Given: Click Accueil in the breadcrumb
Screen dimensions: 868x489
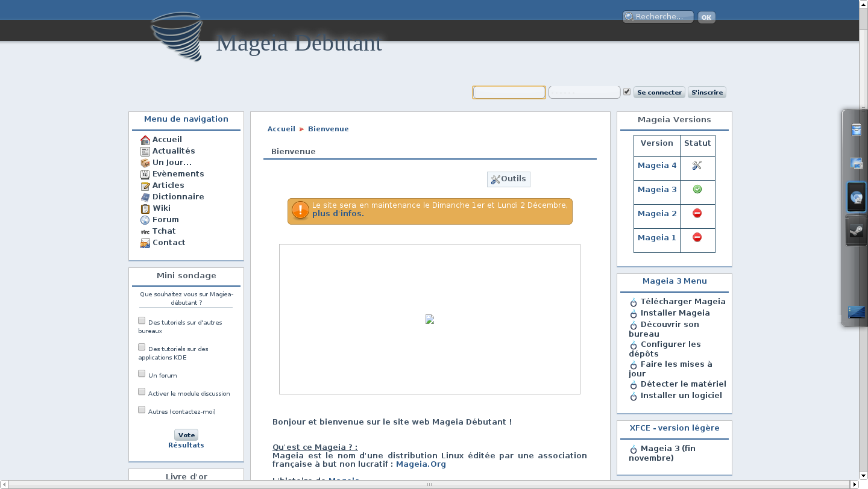Looking at the screenshot, I should 281,129.
